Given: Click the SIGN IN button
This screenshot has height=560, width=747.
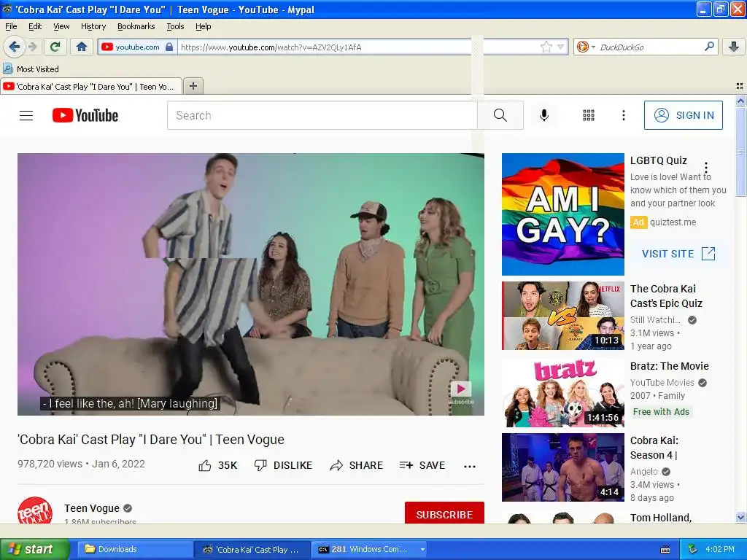Looking at the screenshot, I should click(684, 115).
